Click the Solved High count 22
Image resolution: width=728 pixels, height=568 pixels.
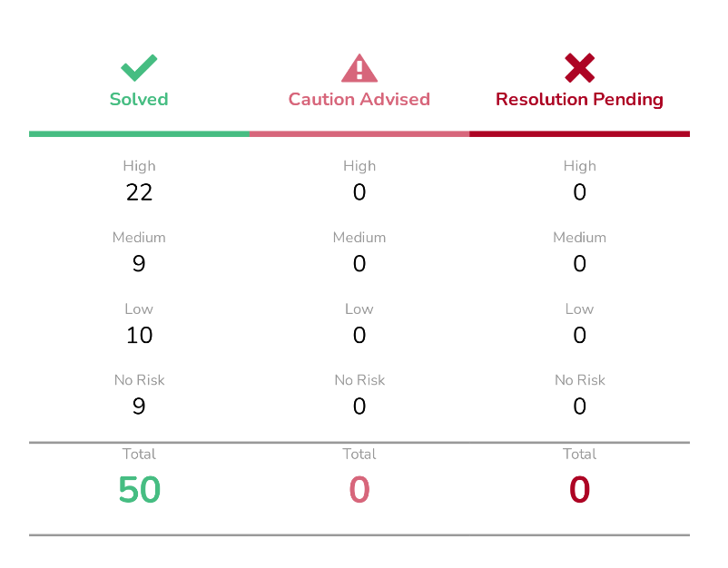139,192
